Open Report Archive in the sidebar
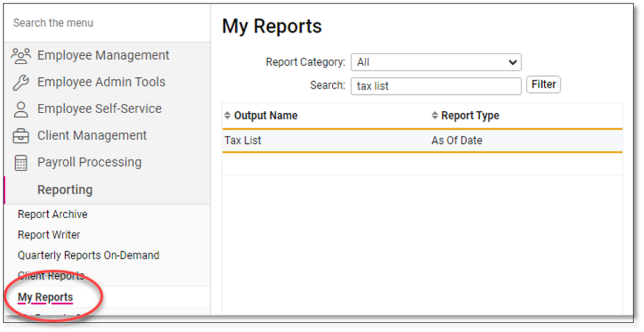Screen dimensions: 644x332 tap(53, 214)
